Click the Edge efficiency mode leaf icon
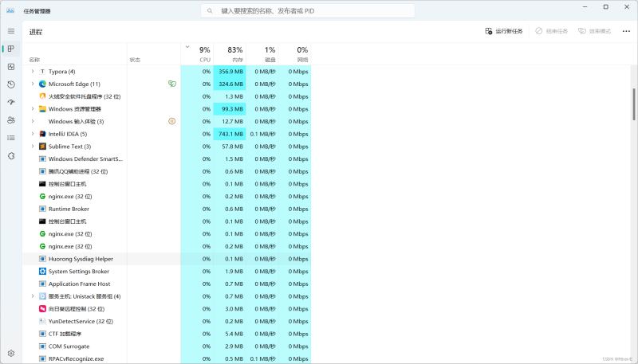Image resolution: width=638 pixels, height=364 pixels. [x=172, y=84]
